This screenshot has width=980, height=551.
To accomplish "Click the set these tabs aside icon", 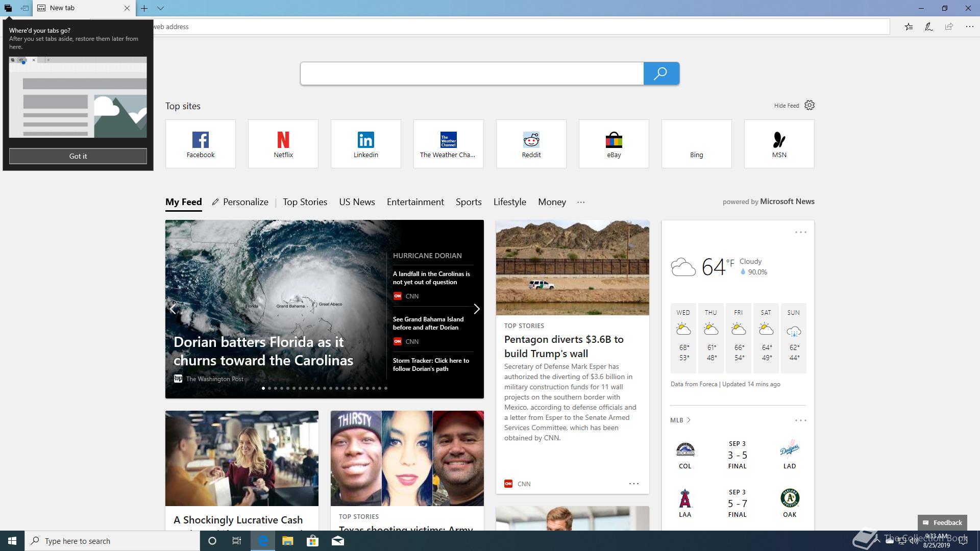I will tap(24, 8).
